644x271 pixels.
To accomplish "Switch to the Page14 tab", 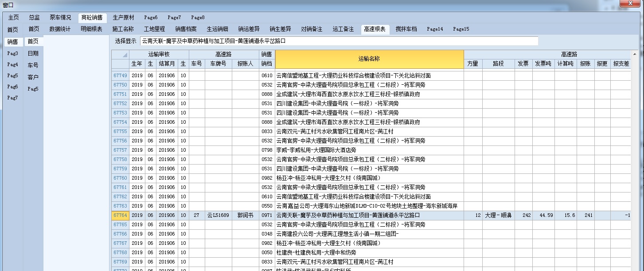I will 435,29.
